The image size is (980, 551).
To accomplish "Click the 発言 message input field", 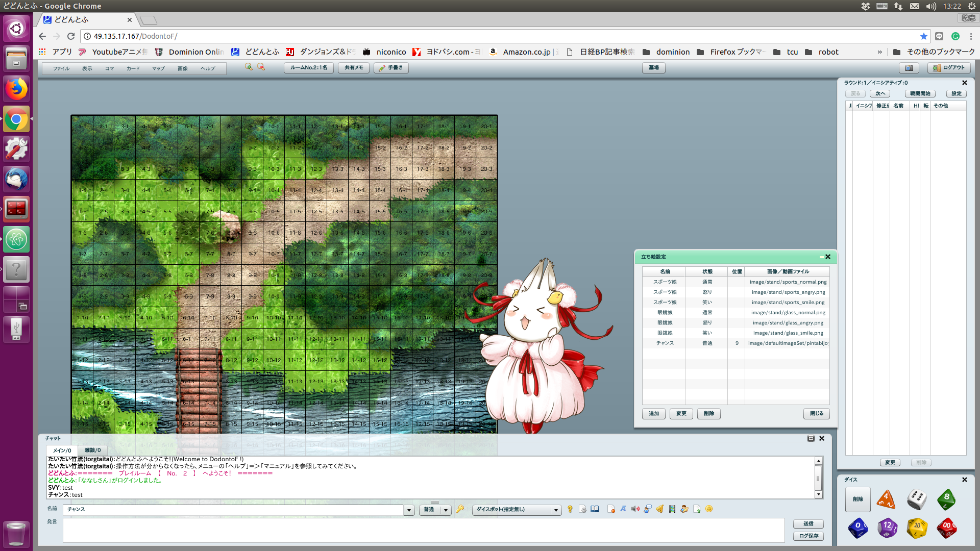I will click(423, 531).
